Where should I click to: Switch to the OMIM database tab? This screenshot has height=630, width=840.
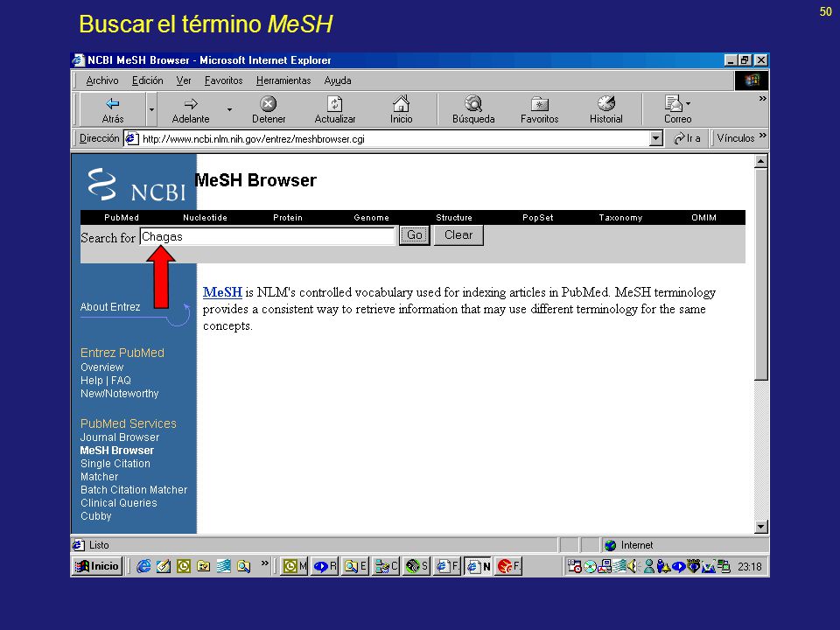click(x=703, y=218)
